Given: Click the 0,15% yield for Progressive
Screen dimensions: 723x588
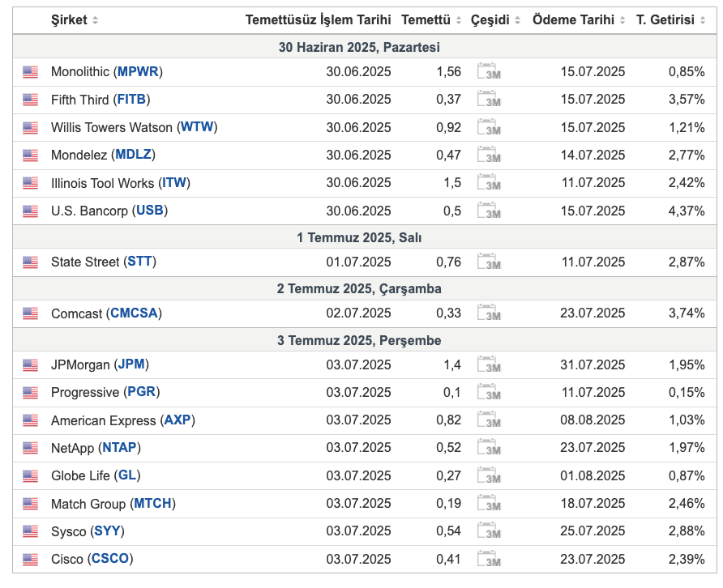Looking at the screenshot, I should click(687, 392).
